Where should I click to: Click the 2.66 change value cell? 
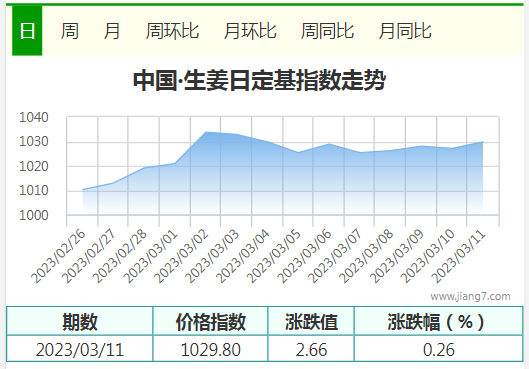point(311,349)
